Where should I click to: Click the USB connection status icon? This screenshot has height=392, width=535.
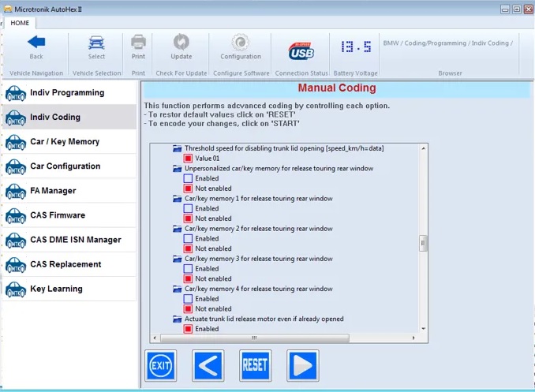coord(301,51)
